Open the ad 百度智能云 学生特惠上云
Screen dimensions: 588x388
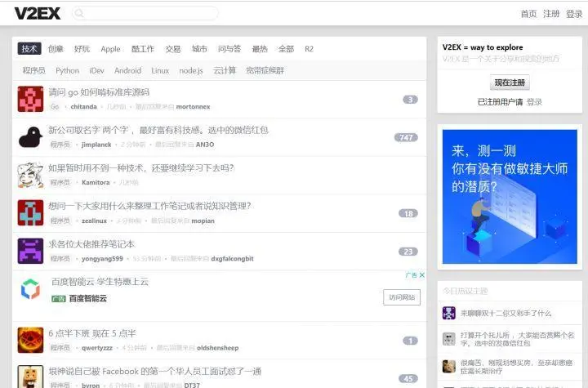[100, 282]
